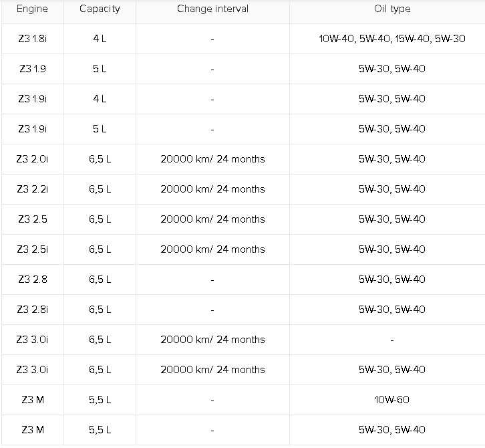Select the Z3 1.9 engine cell
The width and height of the screenshot is (485, 448).
32,69
